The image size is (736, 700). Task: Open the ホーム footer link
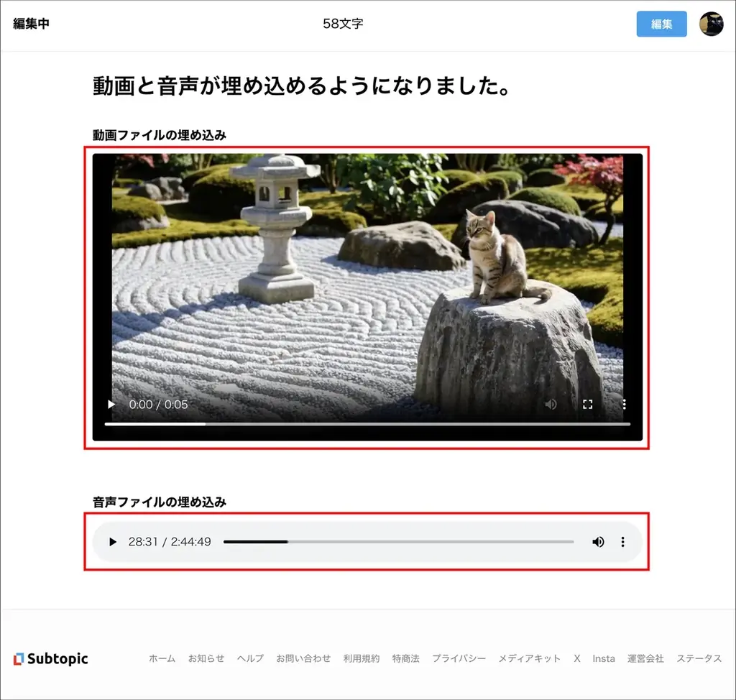coord(162,658)
